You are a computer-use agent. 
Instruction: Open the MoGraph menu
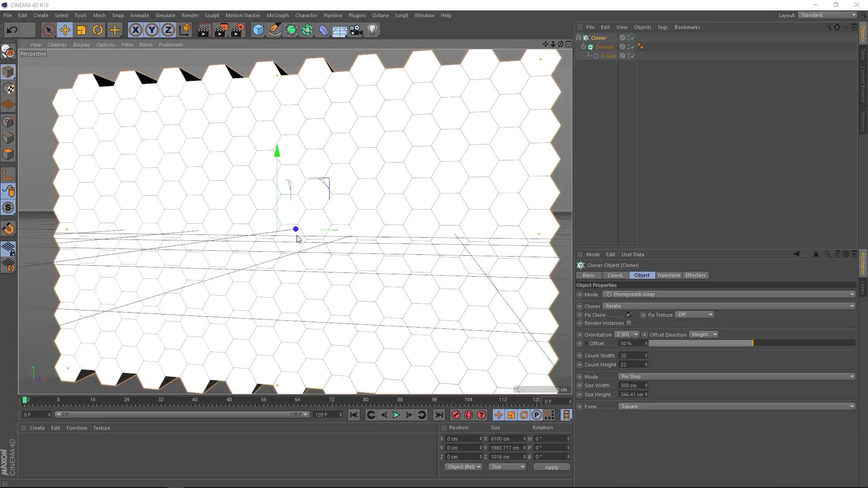coord(277,15)
